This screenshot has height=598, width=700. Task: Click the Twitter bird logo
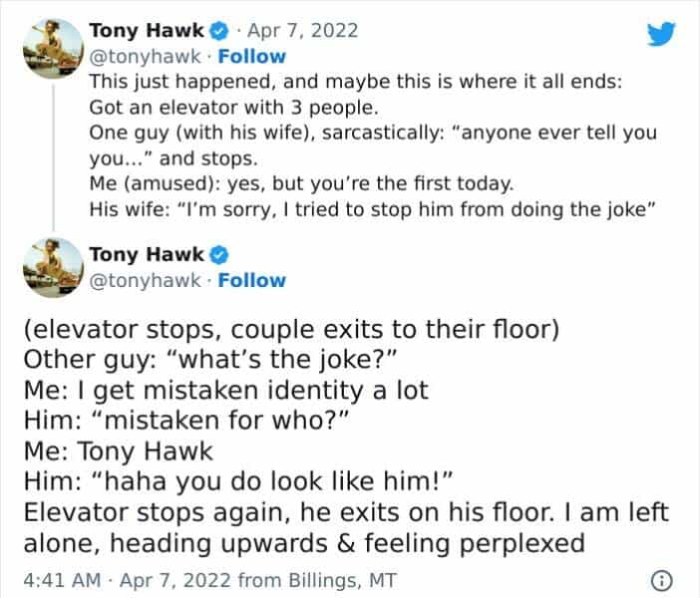coord(661,35)
